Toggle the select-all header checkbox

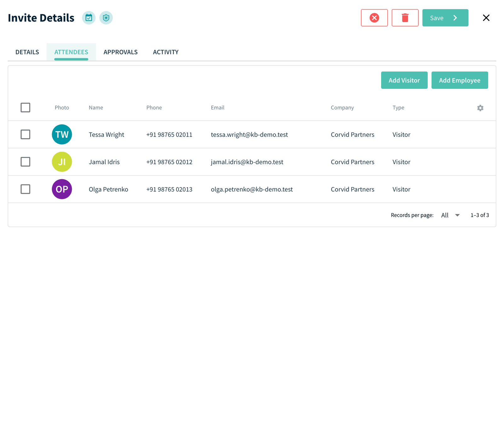(26, 107)
